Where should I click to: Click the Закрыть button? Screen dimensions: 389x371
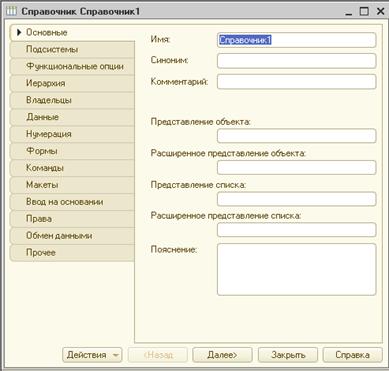click(288, 355)
